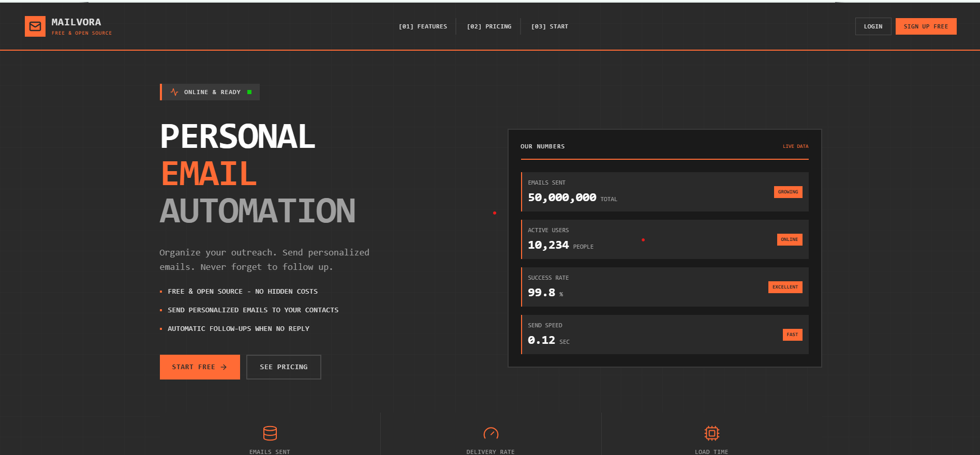The height and width of the screenshot is (455, 980).
Task: Click the orange EMAIL heading word
Action: tap(209, 174)
